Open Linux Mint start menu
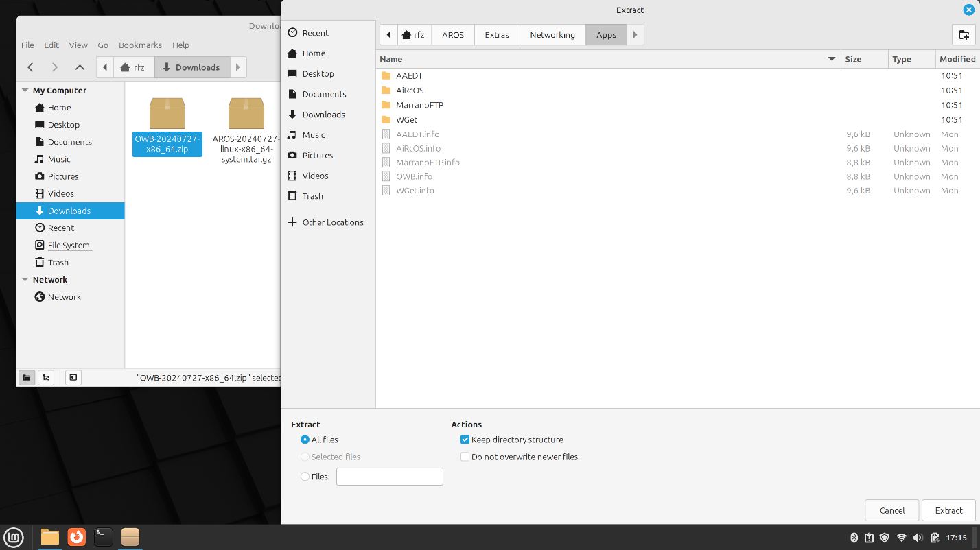Image resolution: width=980 pixels, height=550 pixels. [14, 536]
